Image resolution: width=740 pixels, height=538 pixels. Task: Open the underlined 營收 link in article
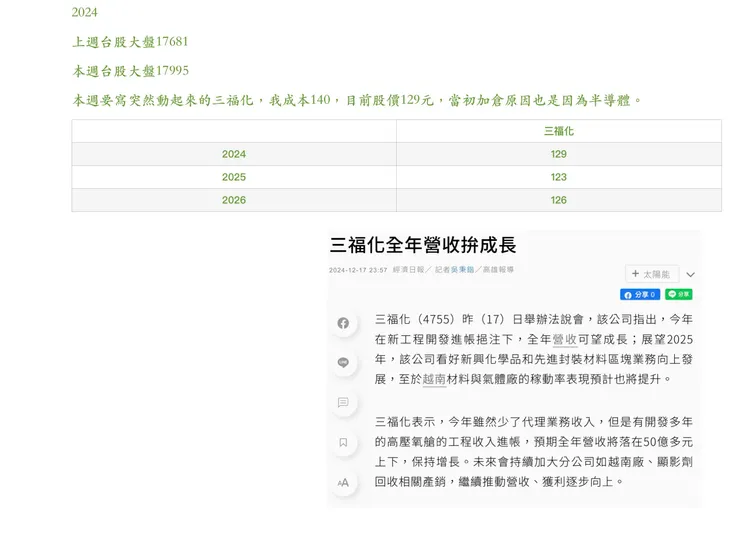click(565, 339)
